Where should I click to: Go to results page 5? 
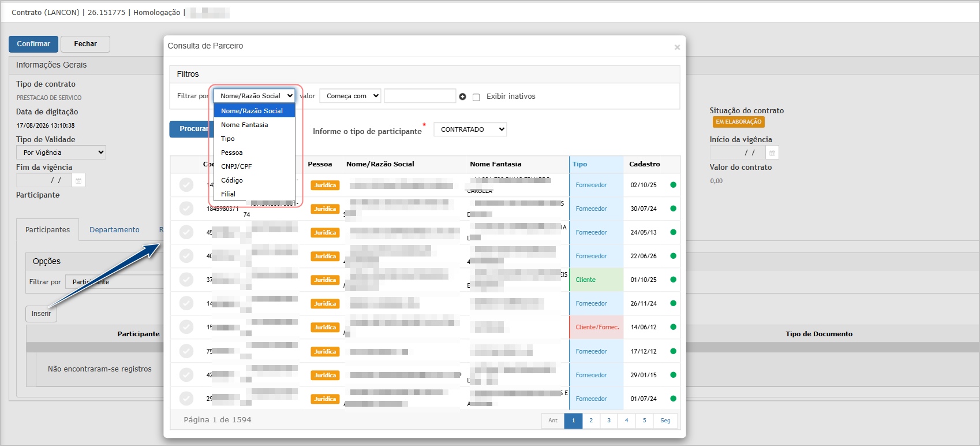click(645, 421)
